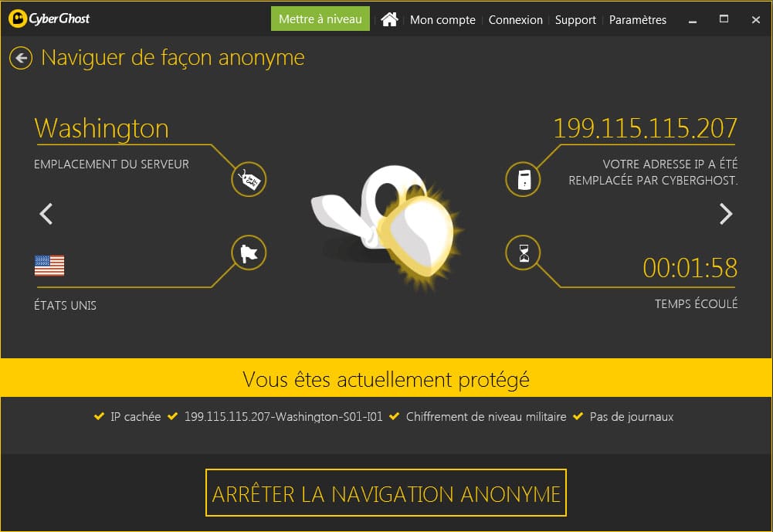Click EMPLACEMENT DU SERVEUR label
The image size is (773, 532).
point(111,164)
